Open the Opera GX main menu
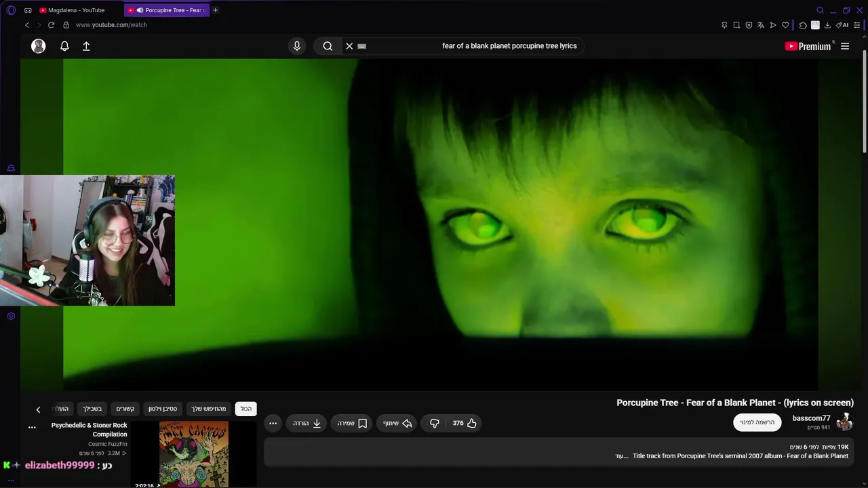Screen dimensions: 868x488 coord(11,10)
